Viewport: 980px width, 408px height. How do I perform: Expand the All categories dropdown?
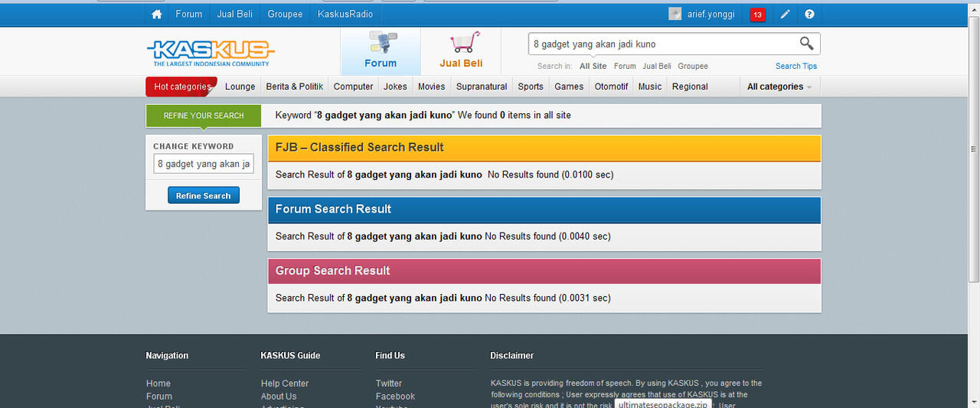[779, 86]
